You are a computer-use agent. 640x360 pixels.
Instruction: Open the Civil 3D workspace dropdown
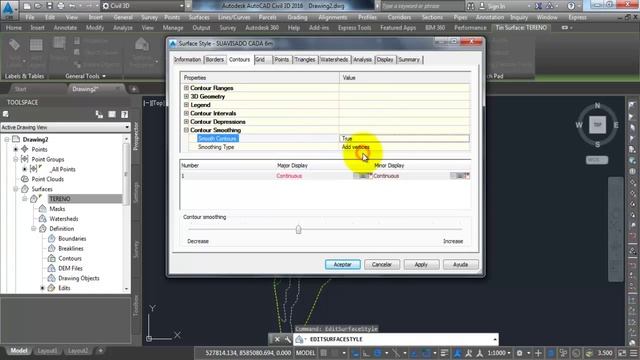pos(143,6)
